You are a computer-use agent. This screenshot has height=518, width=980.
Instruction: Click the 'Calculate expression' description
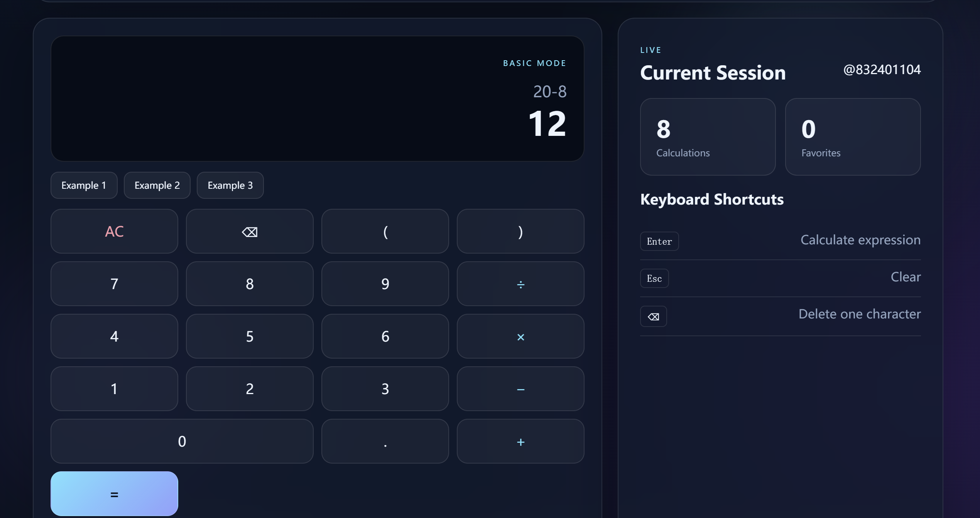[x=860, y=240]
